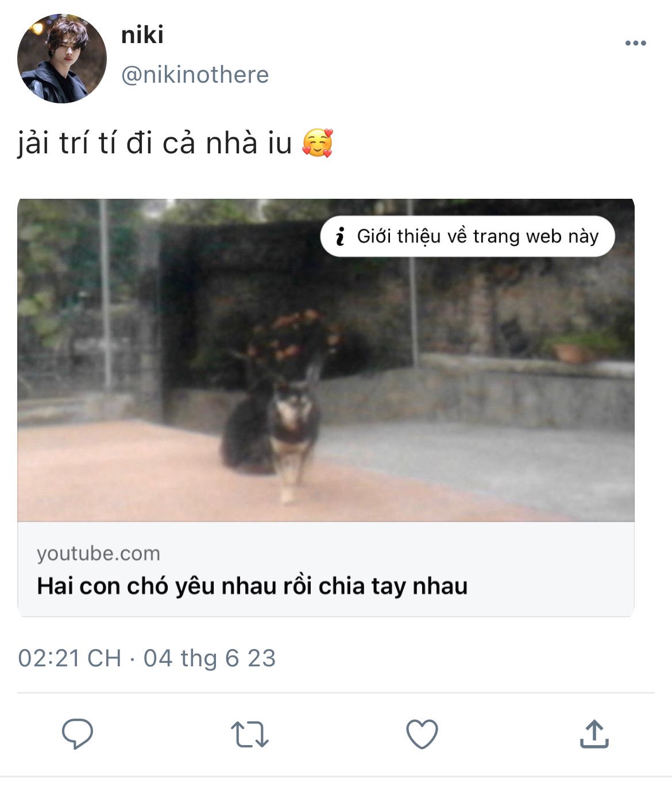This screenshot has width=672, height=787.
Task: Like the tweet with heart icon
Action: click(x=422, y=734)
